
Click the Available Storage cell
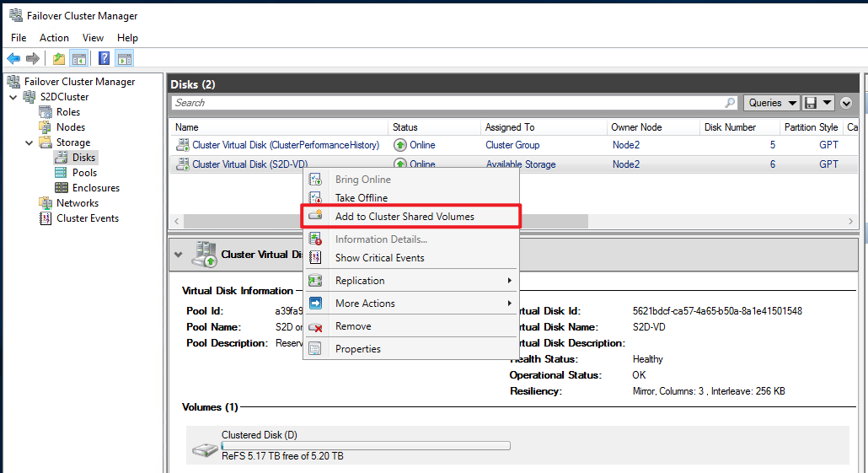click(520, 164)
